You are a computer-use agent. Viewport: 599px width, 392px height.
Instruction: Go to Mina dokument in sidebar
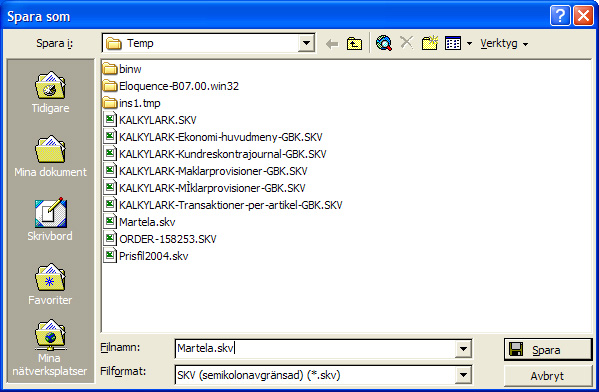[x=50, y=156]
